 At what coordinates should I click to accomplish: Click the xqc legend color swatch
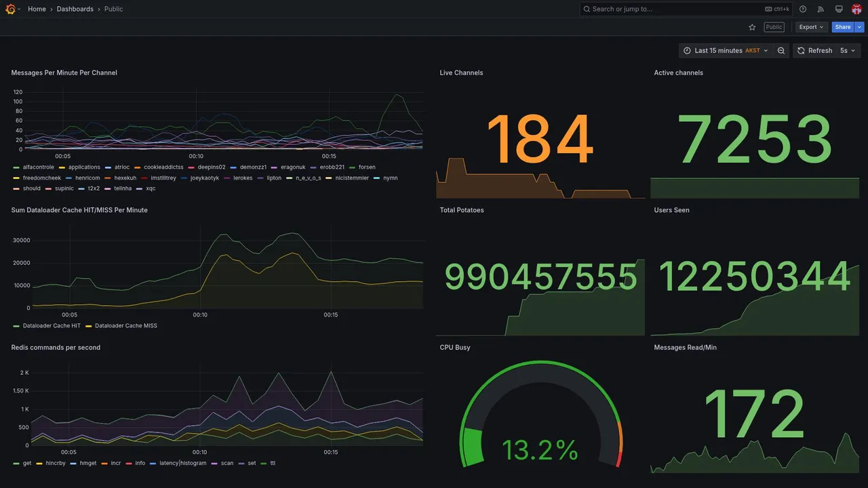(140, 188)
